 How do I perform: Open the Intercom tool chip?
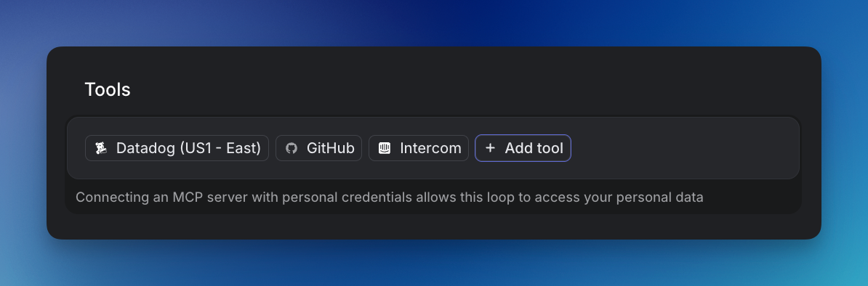click(419, 148)
